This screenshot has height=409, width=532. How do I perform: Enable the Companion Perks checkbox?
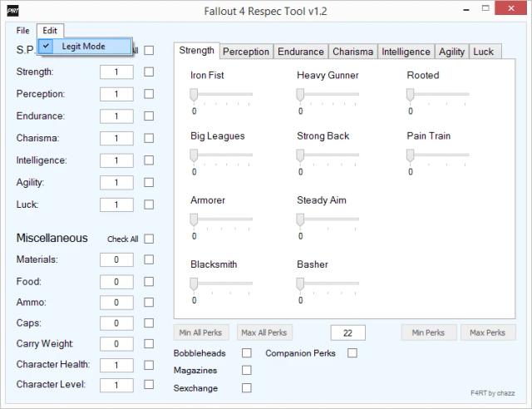352,353
